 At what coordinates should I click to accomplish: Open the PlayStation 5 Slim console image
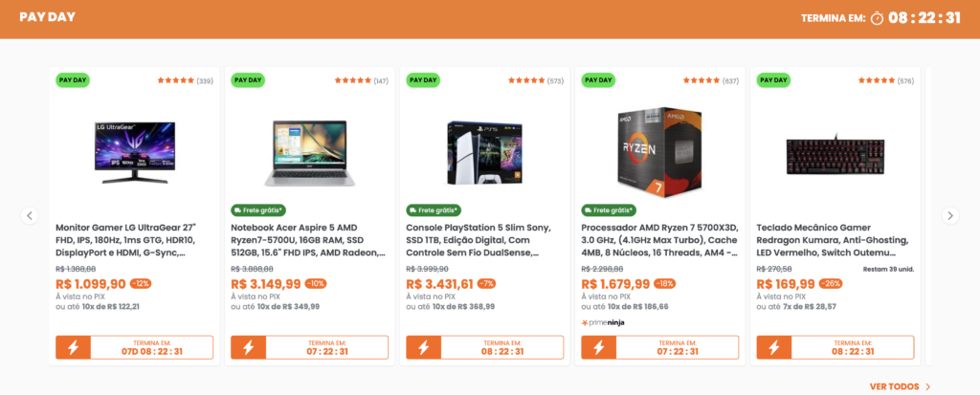coord(484,153)
